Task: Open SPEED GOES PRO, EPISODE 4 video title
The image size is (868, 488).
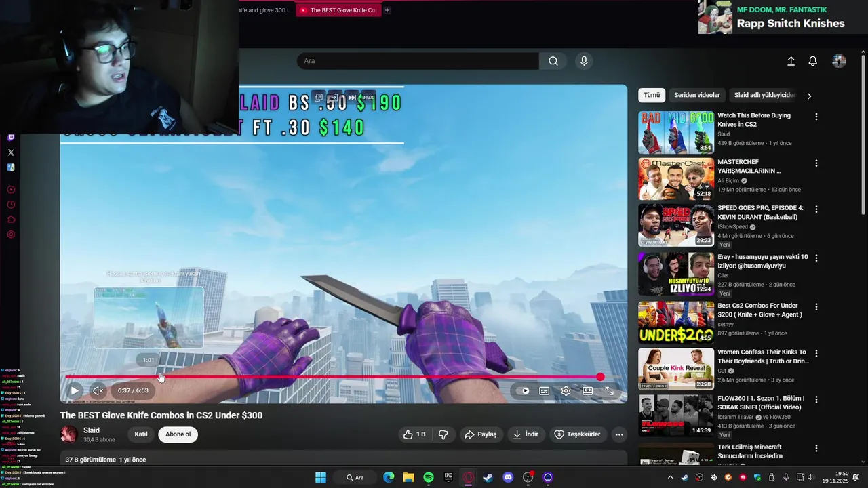Action: [x=760, y=212]
